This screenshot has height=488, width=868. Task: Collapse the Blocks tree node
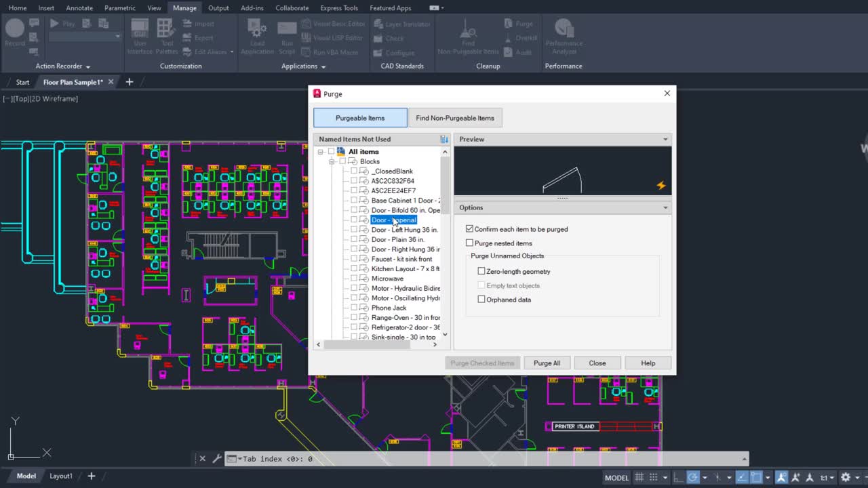coord(332,162)
